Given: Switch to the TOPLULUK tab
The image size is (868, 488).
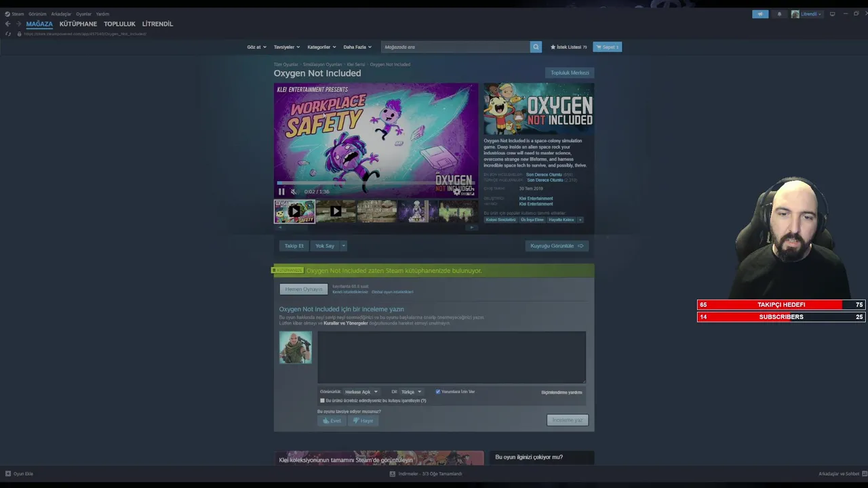Looking at the screenshot, I should [x=119, y=24].
